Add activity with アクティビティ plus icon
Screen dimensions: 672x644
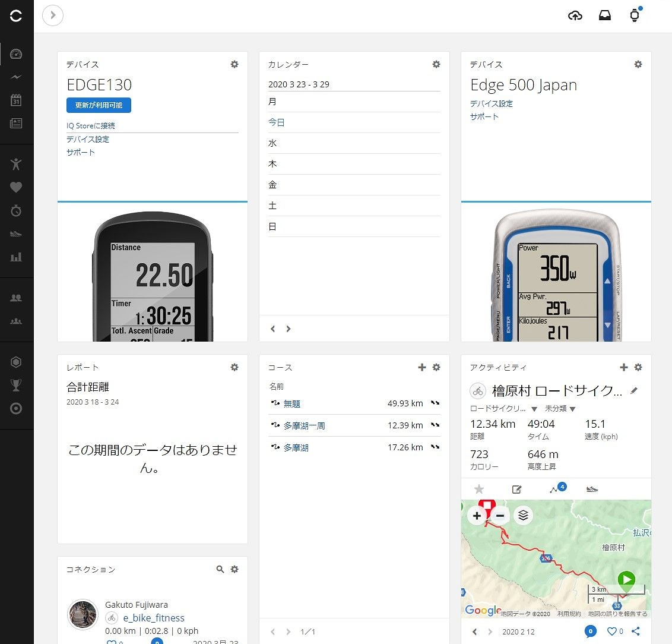tap(624, 367)
